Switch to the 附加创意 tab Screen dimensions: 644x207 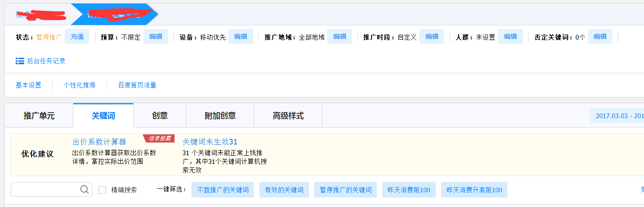point(220,116)
